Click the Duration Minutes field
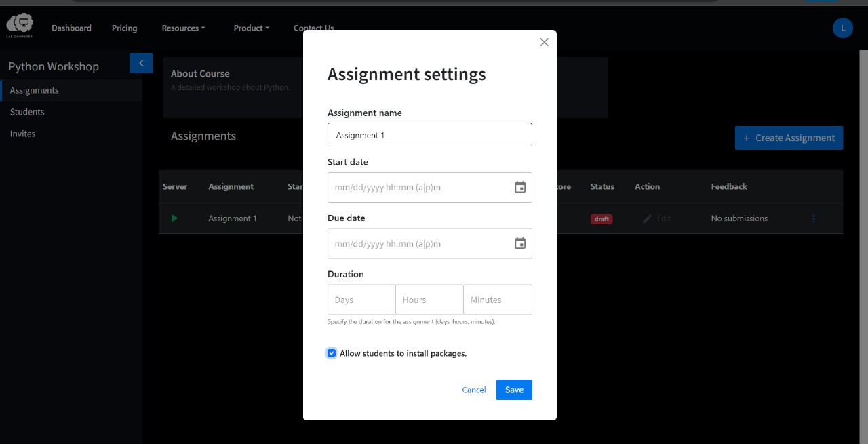Viewport: 868px width, 444px height. pos(498,299)
